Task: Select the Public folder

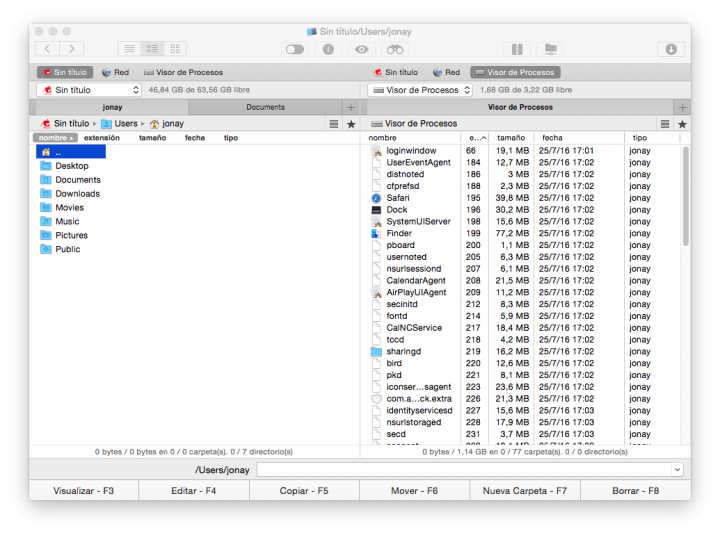Action: (61, 249)
